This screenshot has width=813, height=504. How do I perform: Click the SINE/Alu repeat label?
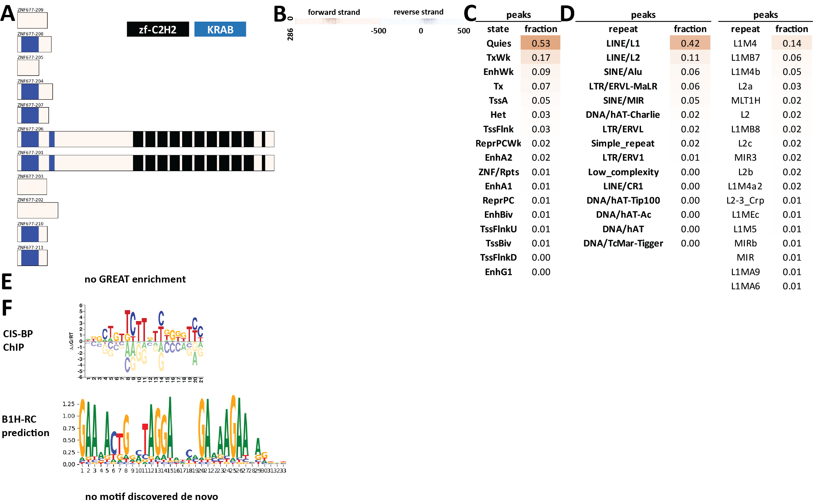623,72
